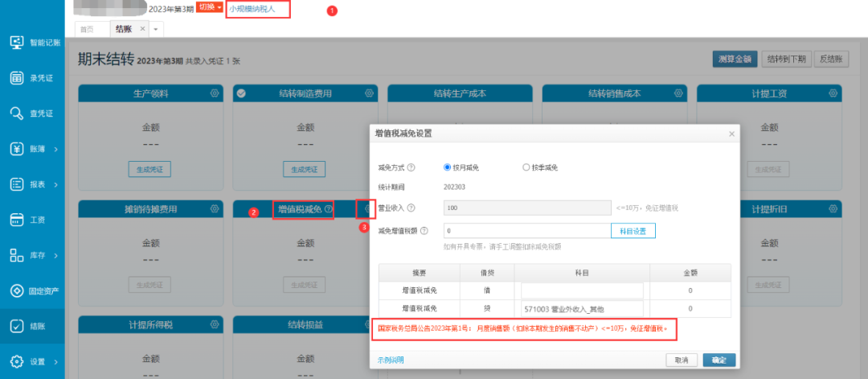Switch to the 首页 tab
The image size is (868, 379).
[x=87, y=29]
